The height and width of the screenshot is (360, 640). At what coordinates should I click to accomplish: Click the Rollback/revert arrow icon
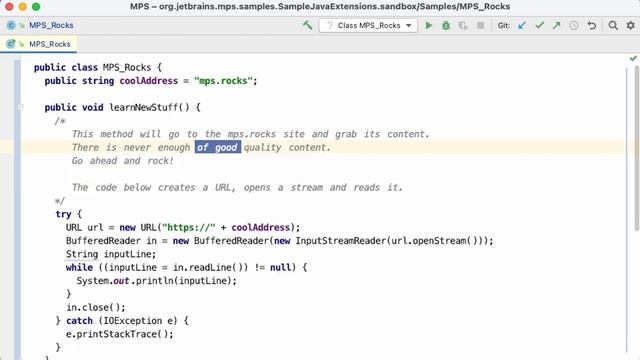point(591,25)
